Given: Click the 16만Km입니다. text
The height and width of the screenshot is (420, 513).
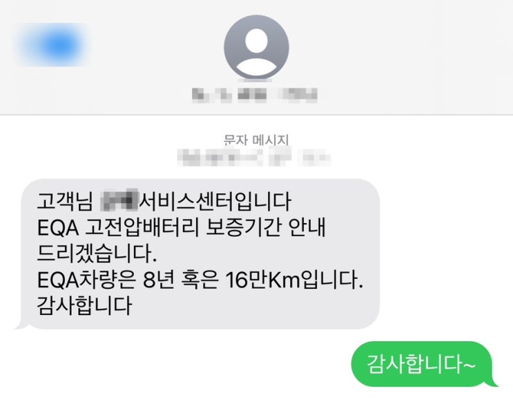Looking at the screenshot, I should (x=294, y=280).
